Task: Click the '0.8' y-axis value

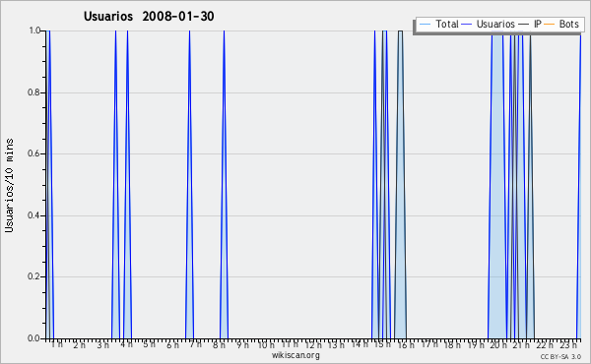Action: coord(34,92)
